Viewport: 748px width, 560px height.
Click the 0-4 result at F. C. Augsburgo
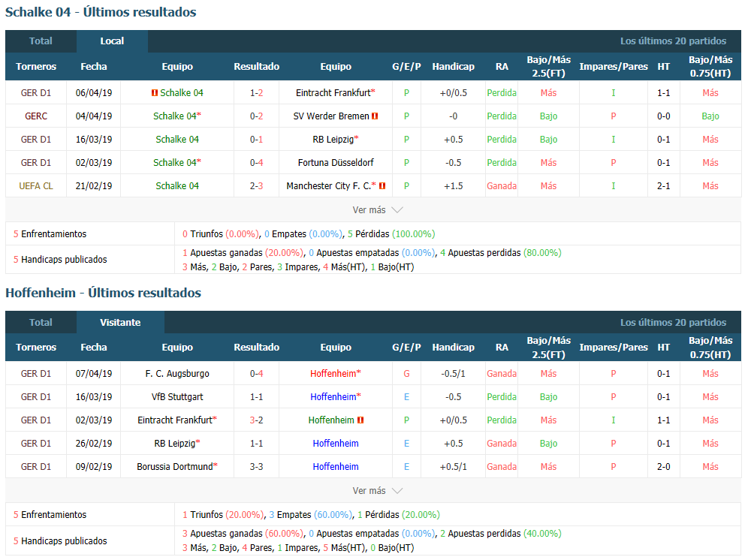pyautogui.click(x=257, y=374)
